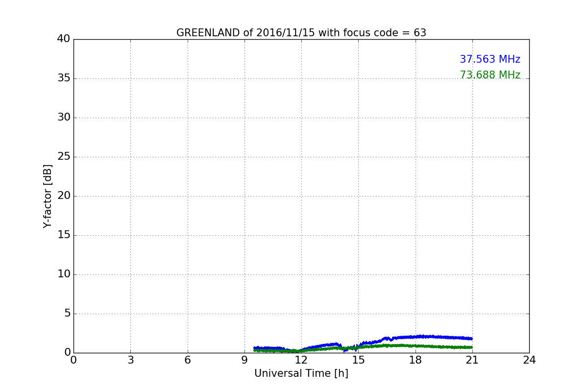Screen dimensions: 588x392
Task: Select the blue 37.563 MHz legend label
Action: [490, 59]
